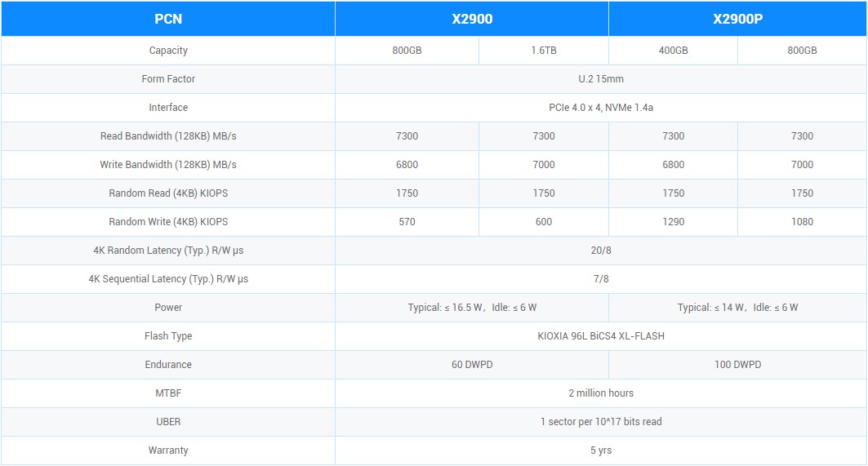Select the 1290 random write value
This screenshot has height=466, width=868.
[673, 222]
